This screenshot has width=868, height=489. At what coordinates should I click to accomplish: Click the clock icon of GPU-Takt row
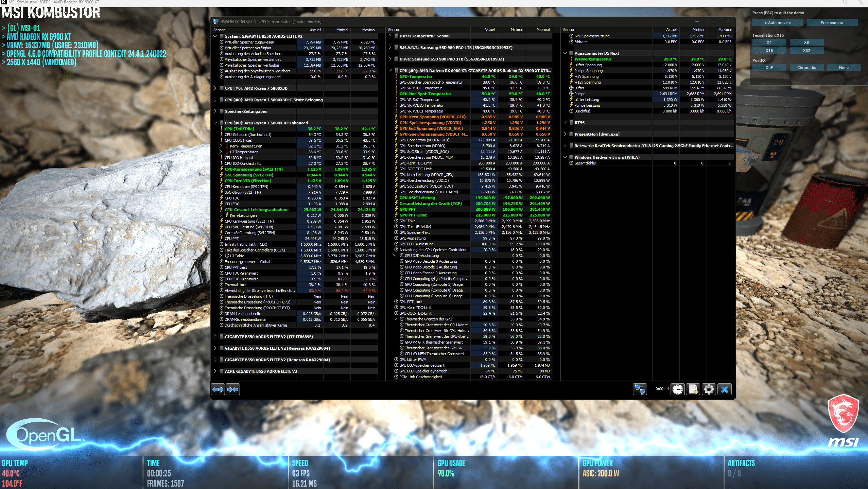396,221
